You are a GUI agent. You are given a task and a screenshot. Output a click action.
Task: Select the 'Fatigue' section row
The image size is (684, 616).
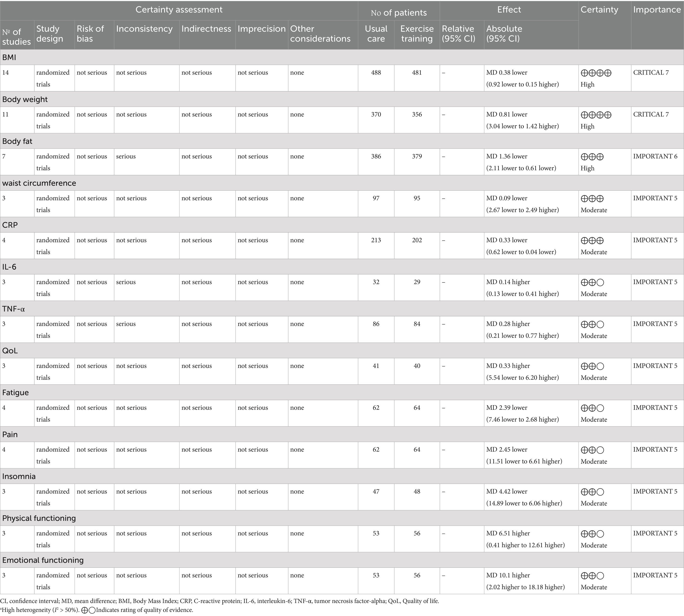(342, 393)
